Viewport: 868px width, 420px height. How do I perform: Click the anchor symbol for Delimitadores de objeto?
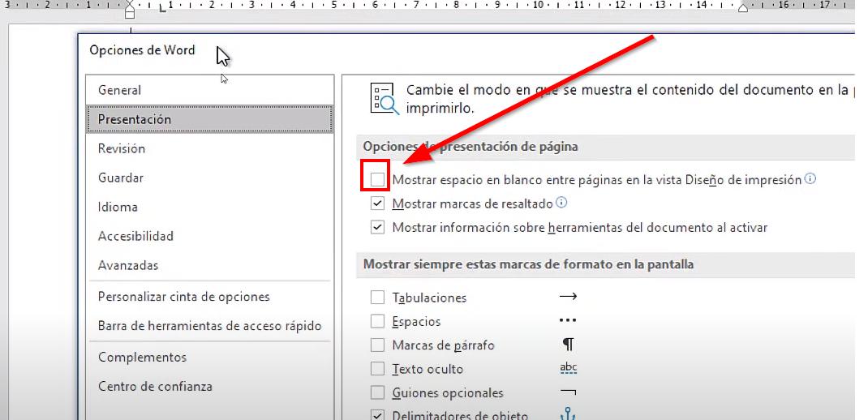coord(569,414)
